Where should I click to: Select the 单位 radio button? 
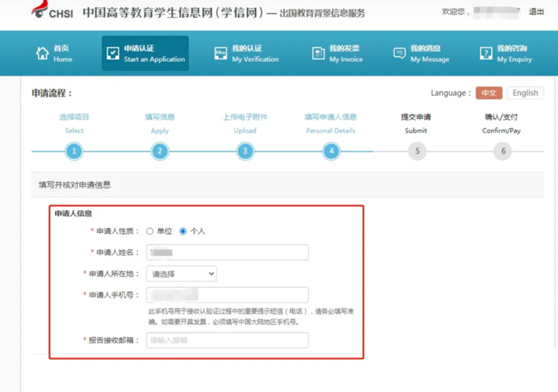click(150, 232)
